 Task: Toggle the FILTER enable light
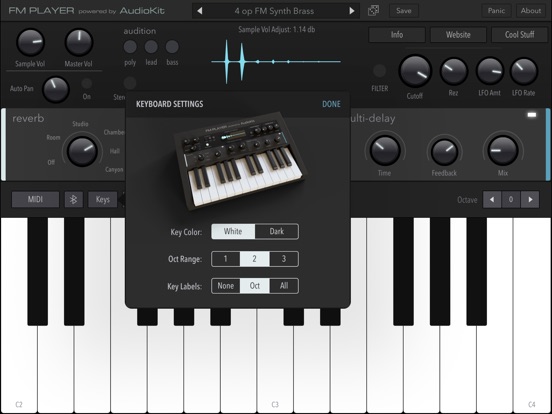[x=379, y=71]
